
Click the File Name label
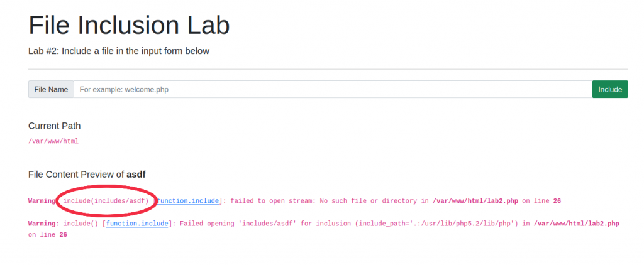[51, 89]
